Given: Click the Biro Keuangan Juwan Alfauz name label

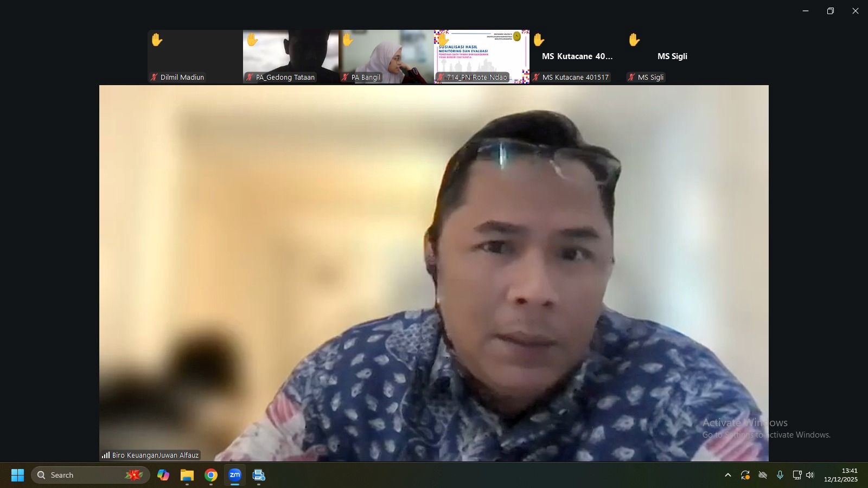Looking at the screenshot, I should 155,455.
